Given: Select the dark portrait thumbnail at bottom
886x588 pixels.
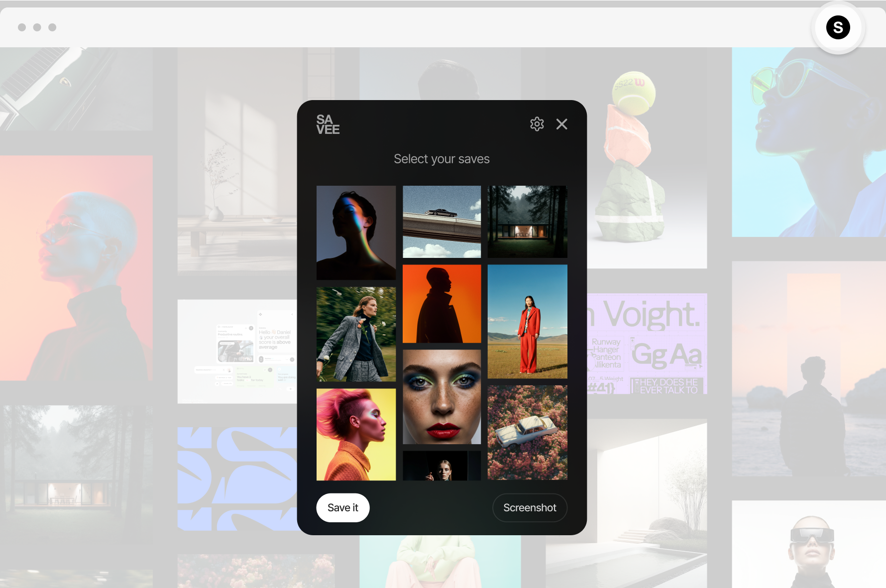Looking at the screenshot, I should tap(442, 466).
